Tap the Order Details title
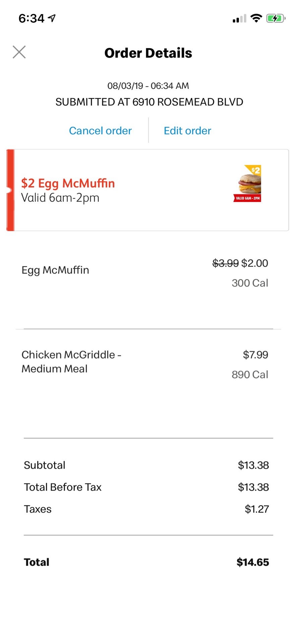 [148, 53]
